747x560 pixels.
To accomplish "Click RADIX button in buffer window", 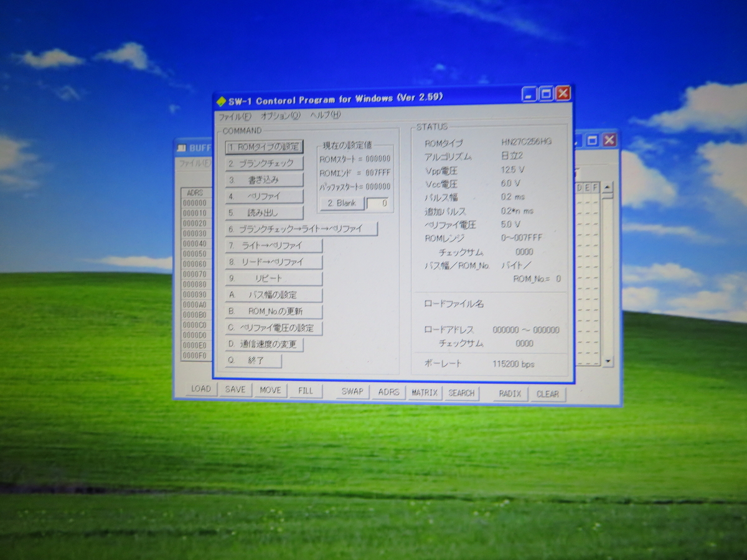I will point(510,394).
